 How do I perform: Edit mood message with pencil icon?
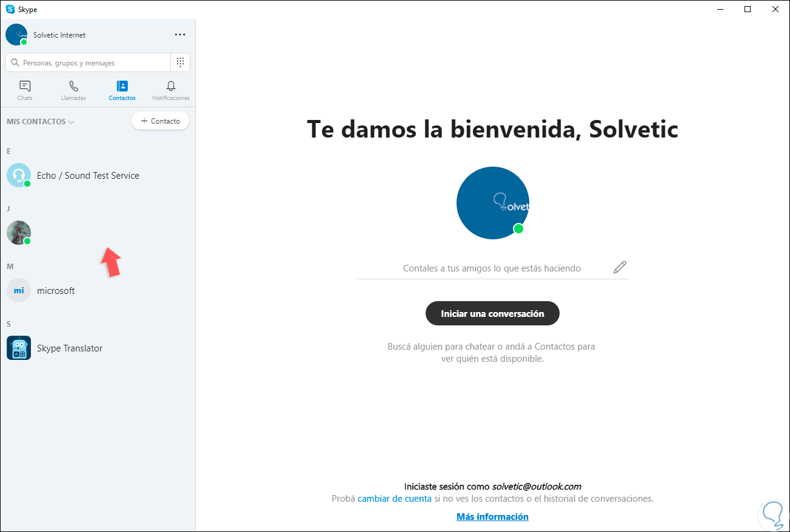[620, 267]
